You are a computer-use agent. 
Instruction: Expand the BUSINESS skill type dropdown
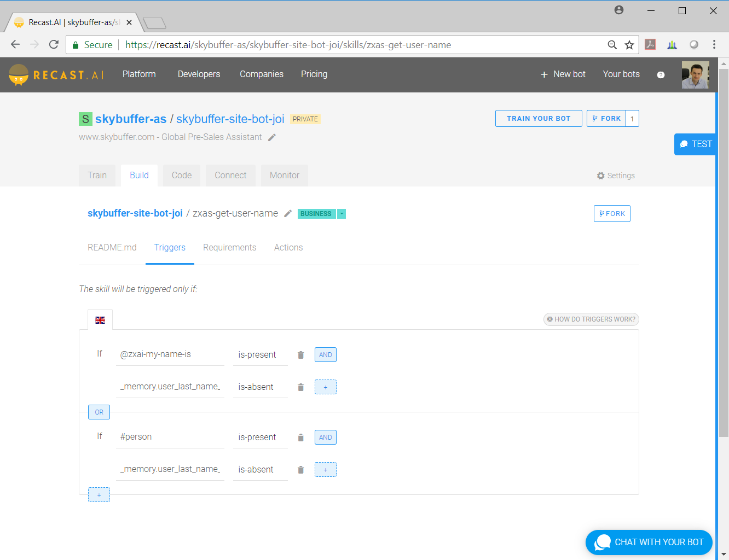pos(342,214)
